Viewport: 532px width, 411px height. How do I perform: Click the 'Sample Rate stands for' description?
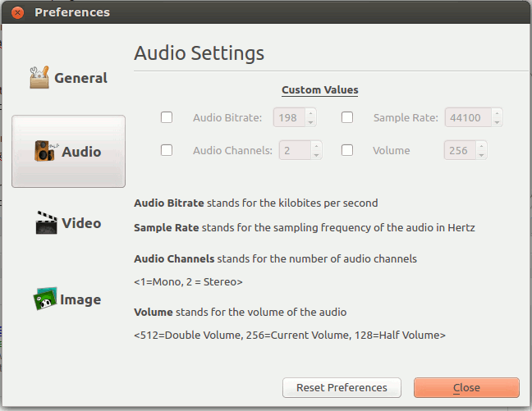click(x=305, y=227)
